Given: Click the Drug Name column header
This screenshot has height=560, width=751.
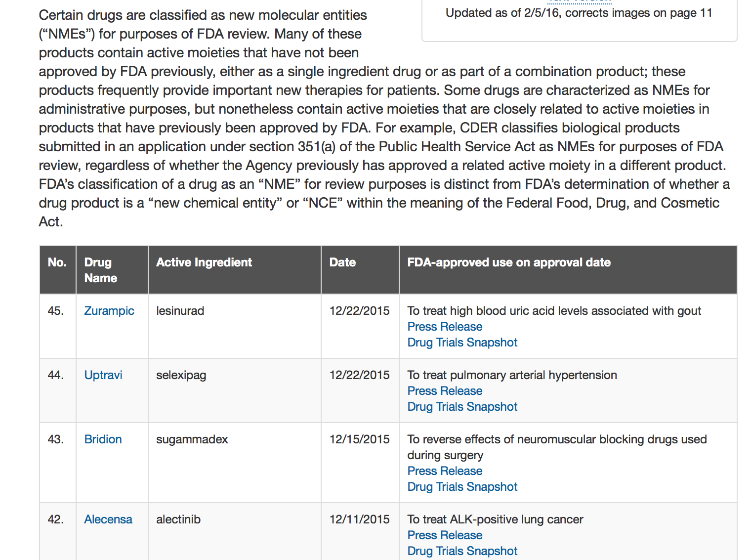Looking at the screenshot, I should pos(100,270).
